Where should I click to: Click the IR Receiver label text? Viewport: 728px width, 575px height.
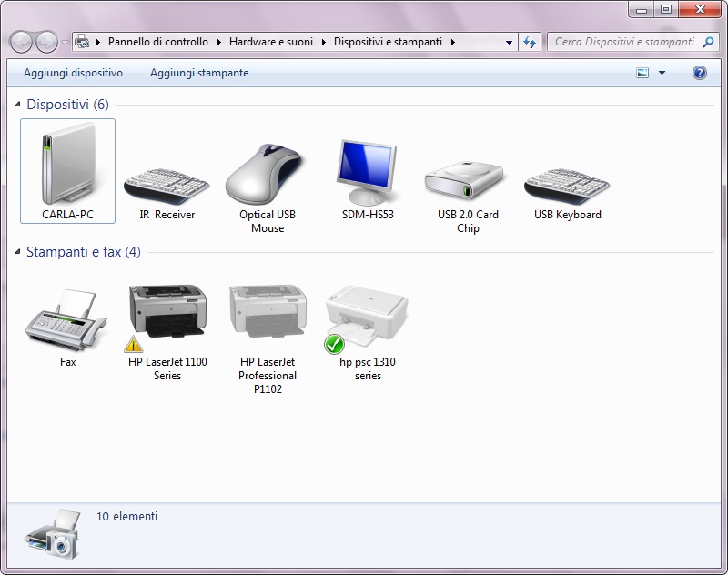click(167, 215)
